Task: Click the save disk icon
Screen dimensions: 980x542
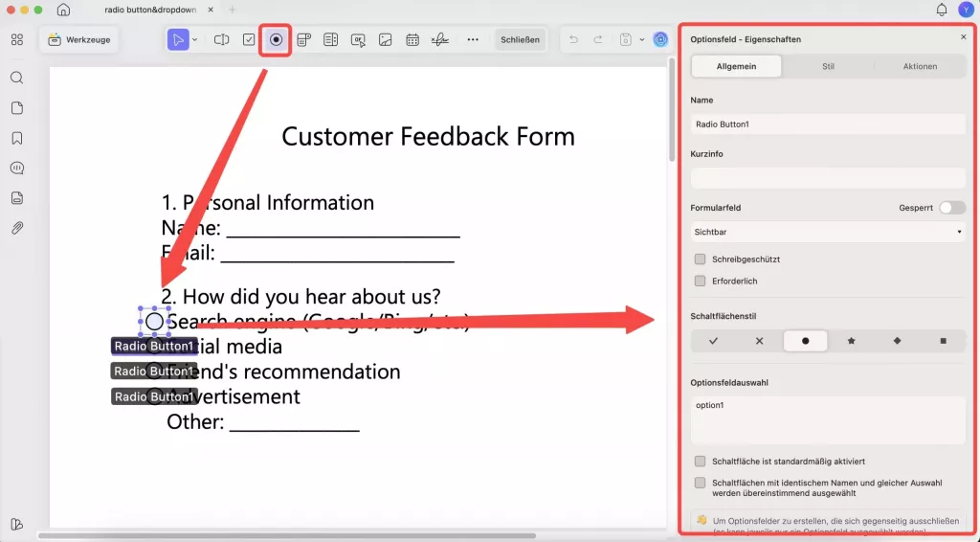Action: pyautogui.click(x=626, y=39)
